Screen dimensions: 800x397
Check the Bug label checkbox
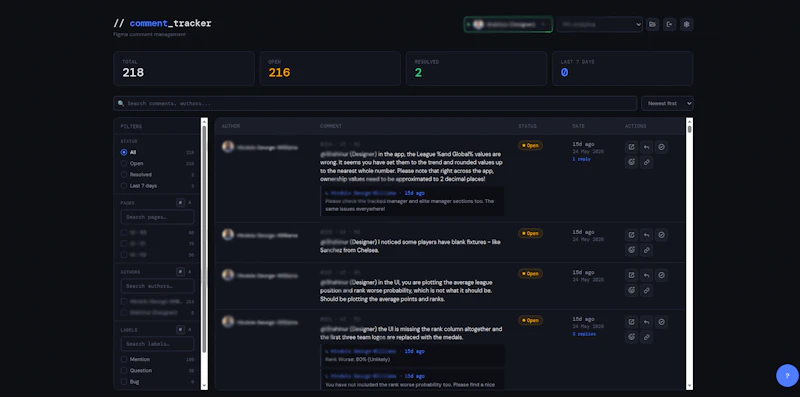(x=123, y=382)
